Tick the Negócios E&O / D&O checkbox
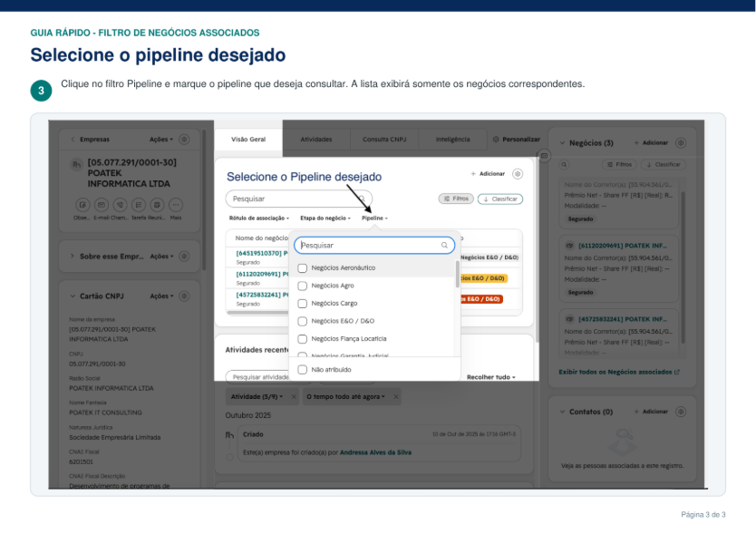This screenshot has width=756, height=534. [302, 321]
